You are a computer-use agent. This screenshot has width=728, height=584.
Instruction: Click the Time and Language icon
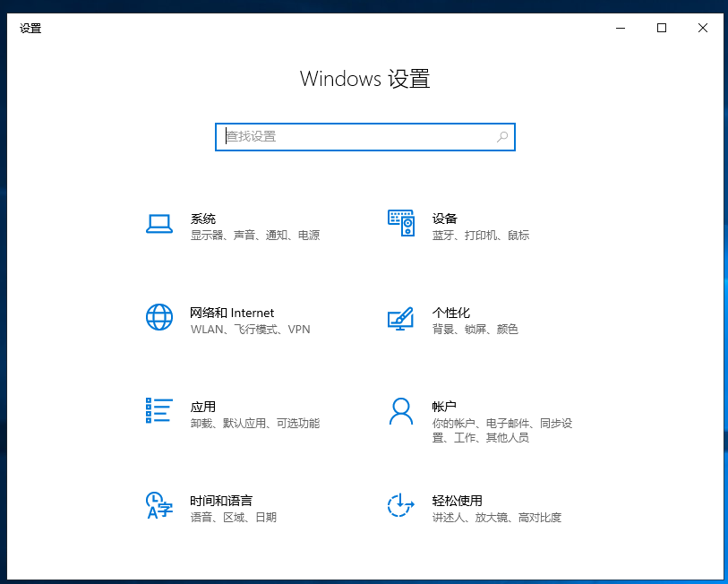point(158,505)
